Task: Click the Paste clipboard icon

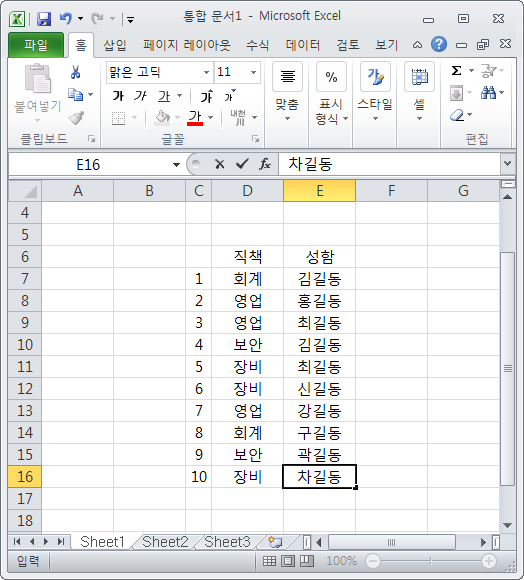Action: pyautogui.click(x=37, y=78)
